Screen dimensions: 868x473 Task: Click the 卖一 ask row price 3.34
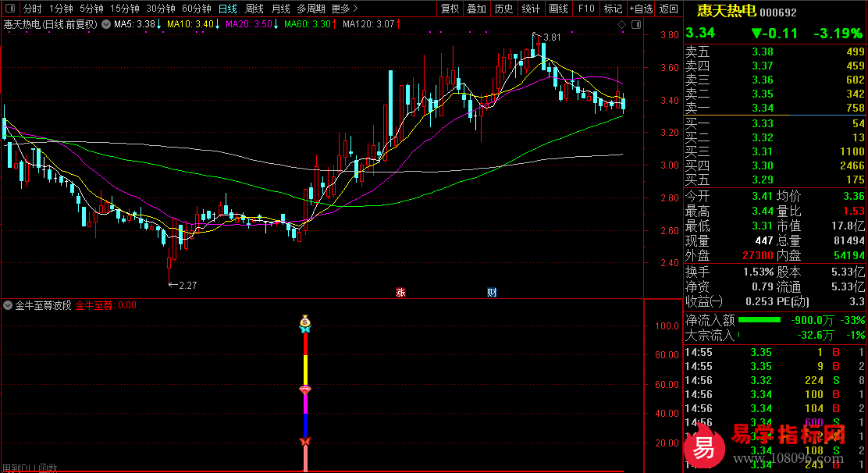click(x=763, y=108)
